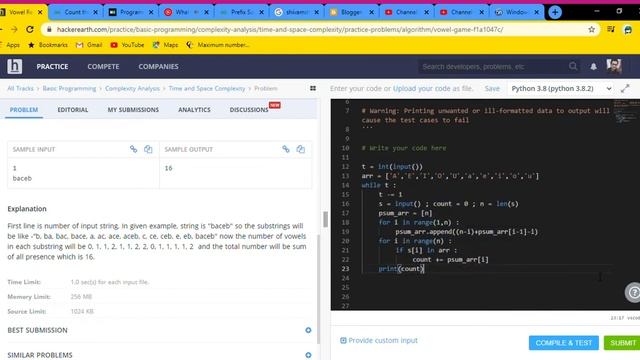
Task: Expand the code editor to fullscreen
Action: [x=625, y=88]
